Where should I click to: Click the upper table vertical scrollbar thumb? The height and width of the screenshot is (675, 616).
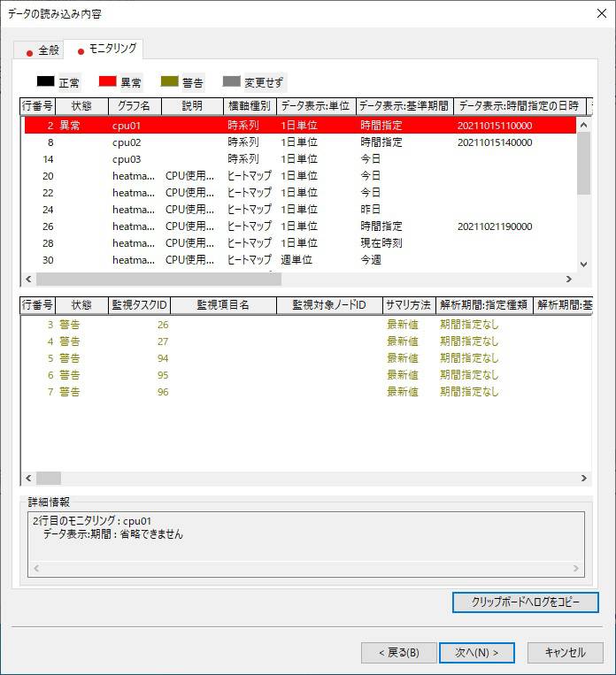tap(583, 163)
